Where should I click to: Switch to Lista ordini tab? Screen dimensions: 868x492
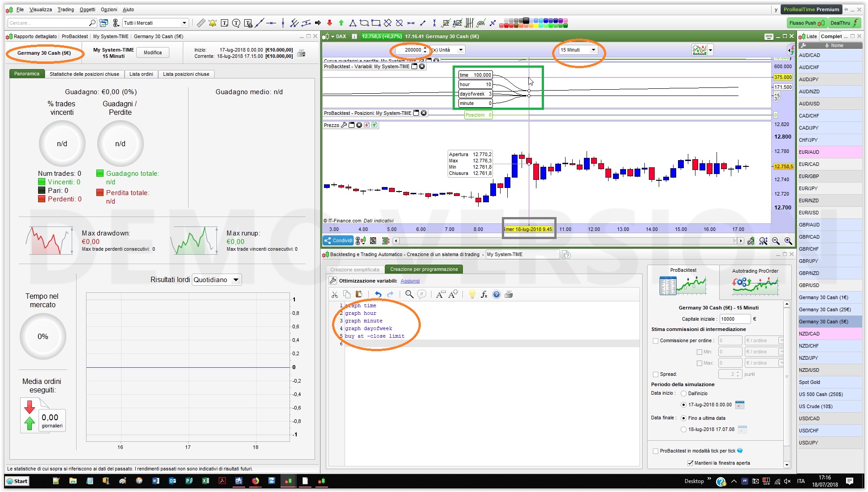coord(141,74)
